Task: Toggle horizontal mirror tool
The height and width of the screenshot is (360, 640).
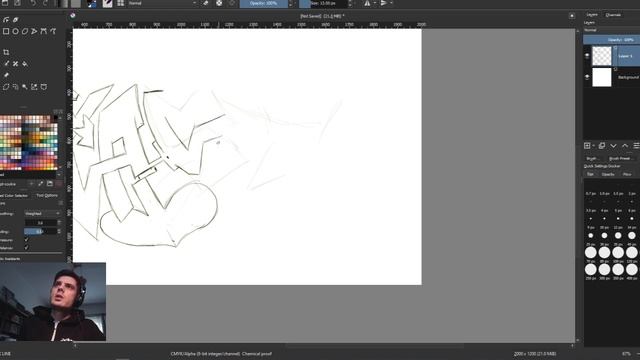Action: point(367,3)
